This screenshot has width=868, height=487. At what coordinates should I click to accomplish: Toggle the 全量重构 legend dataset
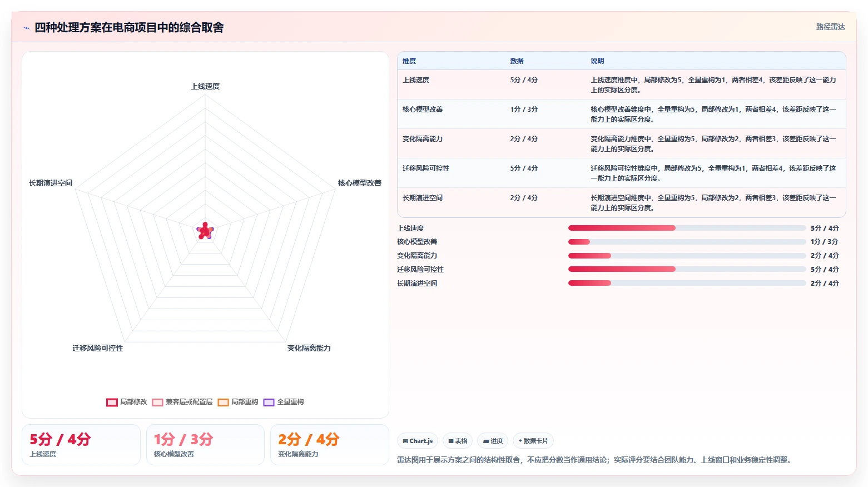(x=284, y=402)
